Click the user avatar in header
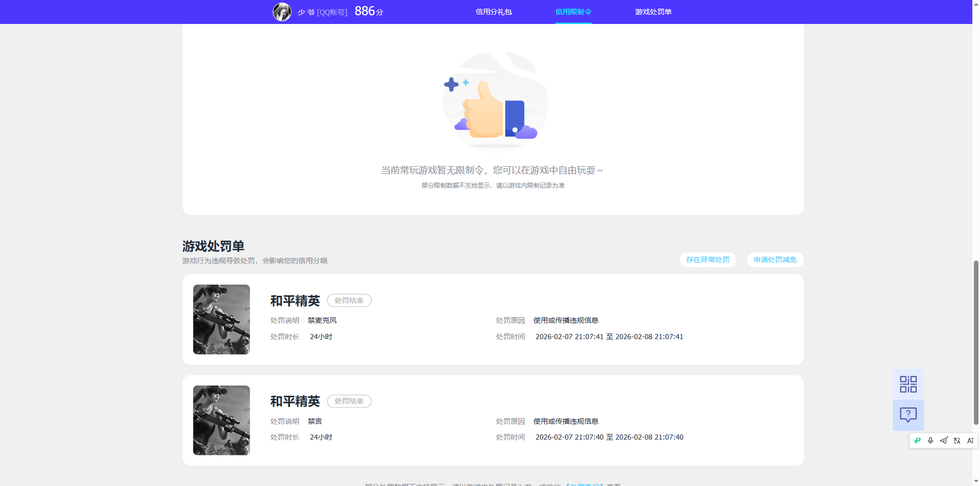 coord(282,12)
